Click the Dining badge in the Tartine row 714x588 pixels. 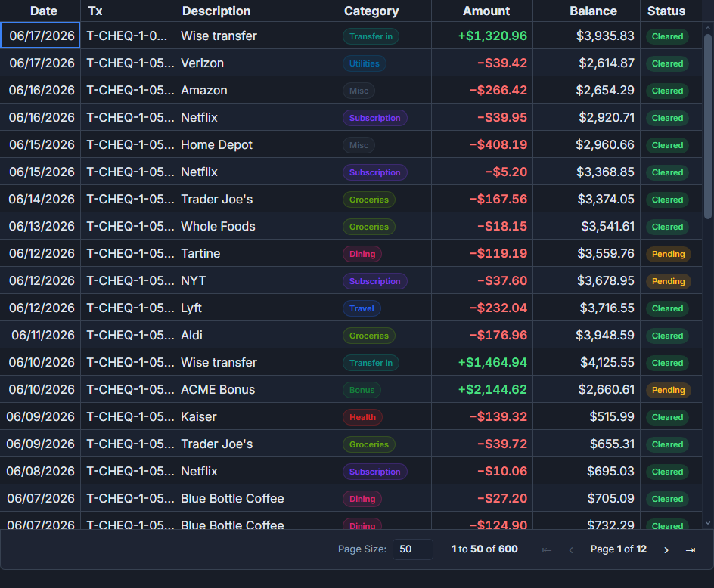tap(362, 254)
